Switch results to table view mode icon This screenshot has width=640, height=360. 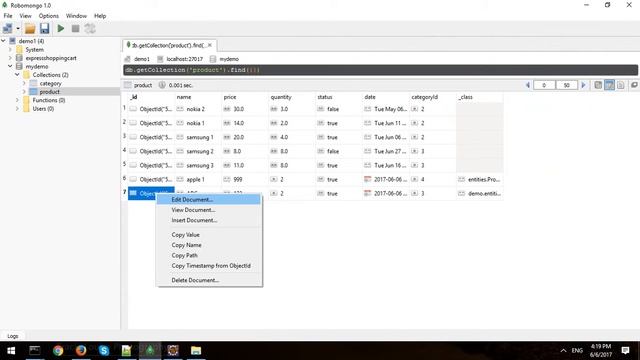pyautogui.click(x=609, y=85)
